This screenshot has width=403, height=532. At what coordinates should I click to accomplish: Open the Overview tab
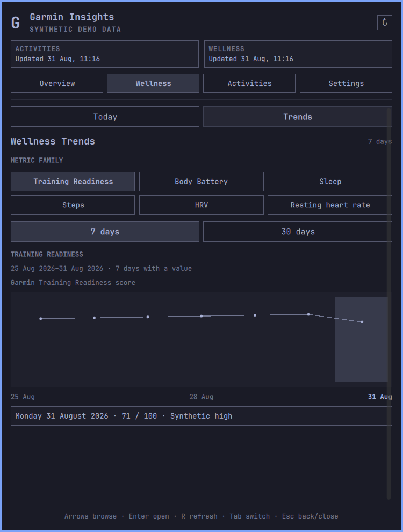coord(57,83)
